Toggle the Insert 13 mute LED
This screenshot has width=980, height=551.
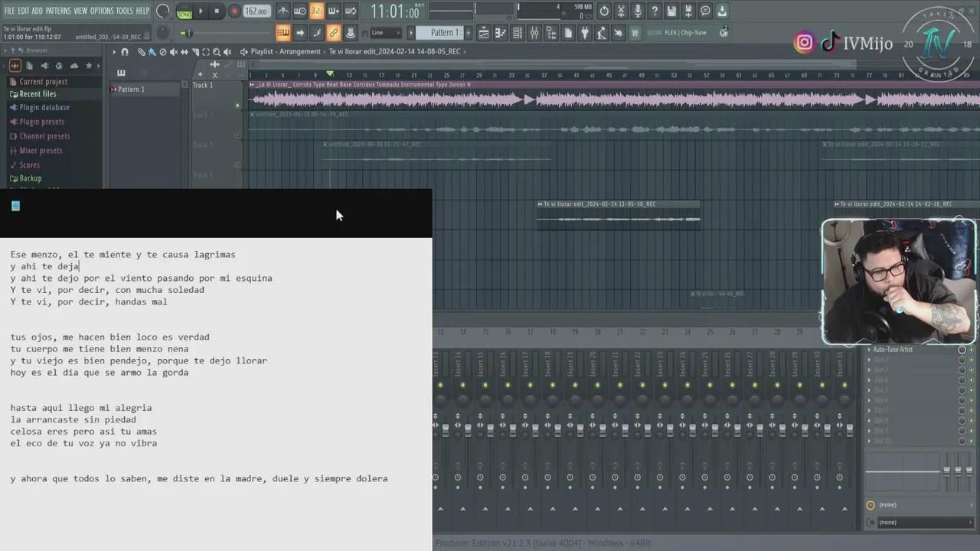(440, 385)
